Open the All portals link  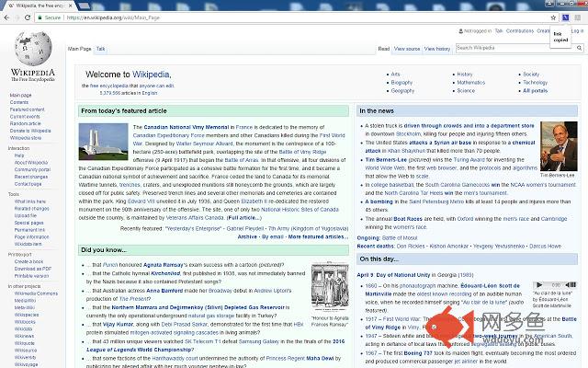(x=535, y=91)
